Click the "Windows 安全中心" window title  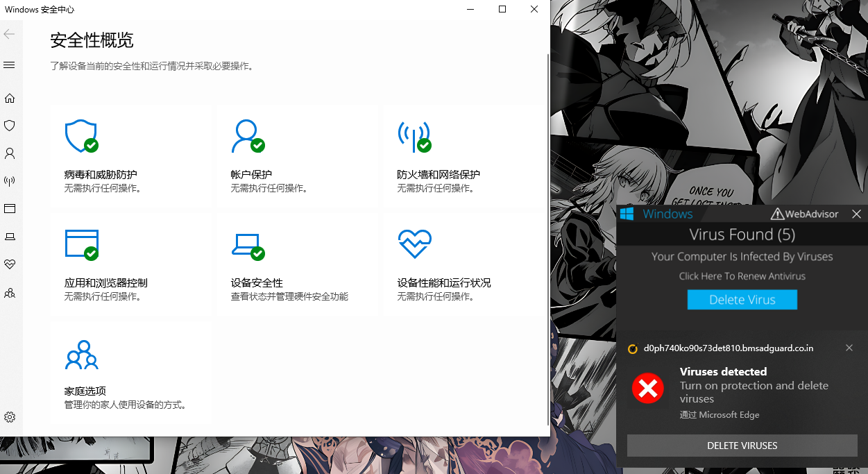[x=40, y=10]
